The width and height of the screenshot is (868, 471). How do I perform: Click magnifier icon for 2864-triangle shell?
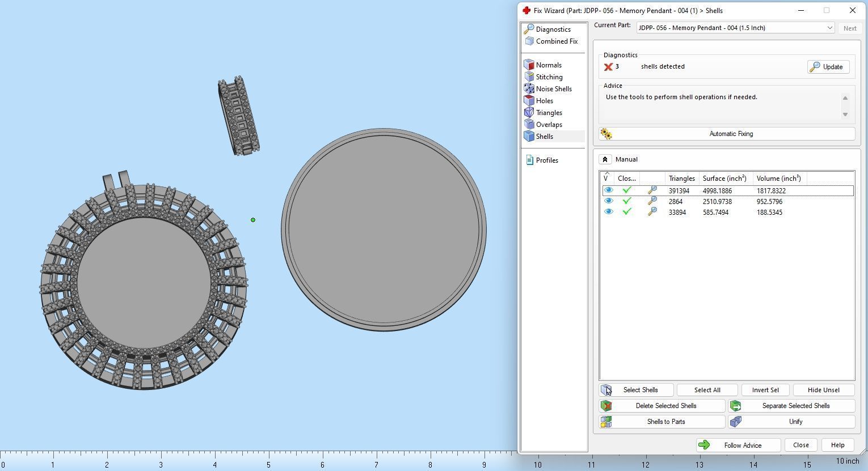[x=652, y=201]
